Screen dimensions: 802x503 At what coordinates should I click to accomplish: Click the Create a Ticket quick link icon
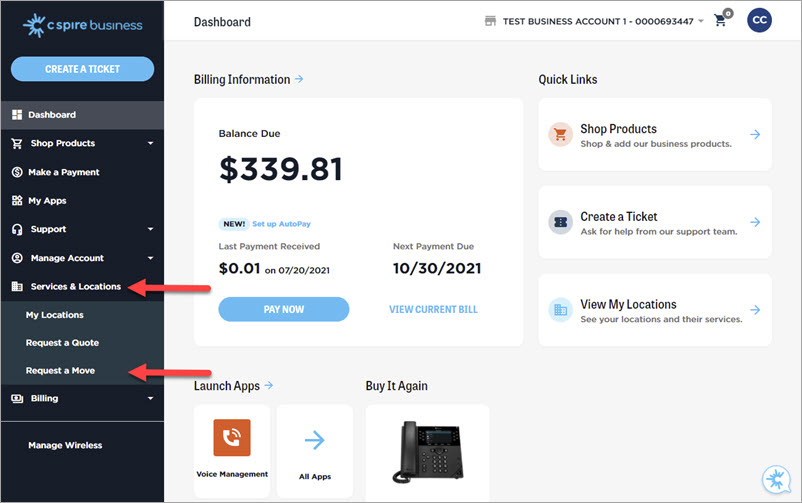[560, 223]
